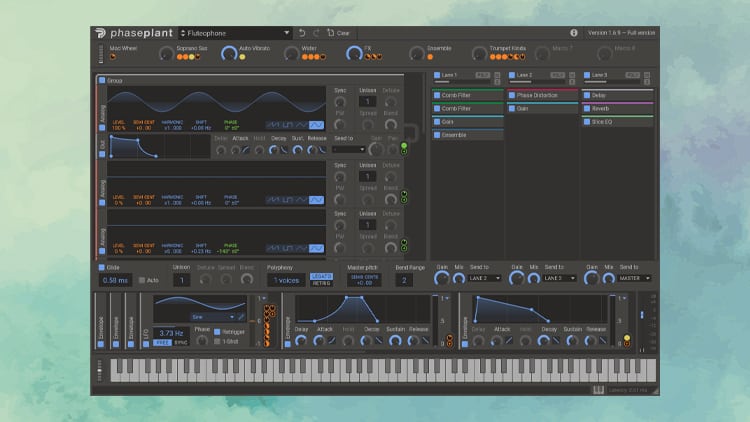This screenshot has height=422, width=750.
Task: Toggle the Phase Distortion effect off
Action: click(512, 95)
